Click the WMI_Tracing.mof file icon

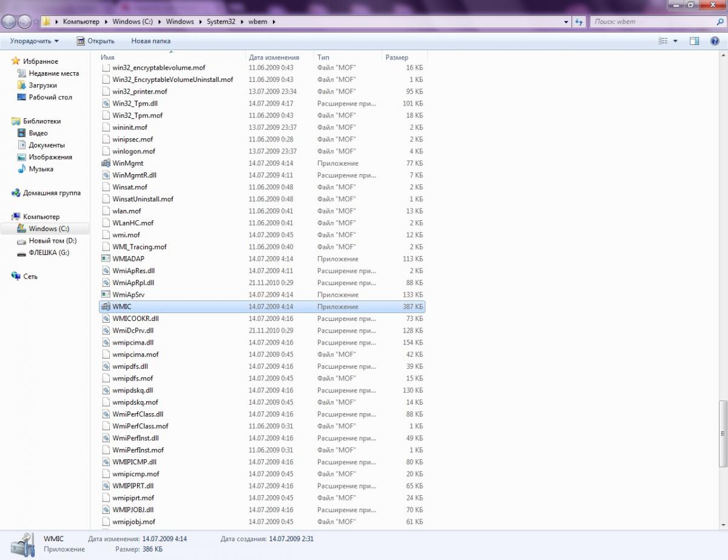(x=106, y=247)
